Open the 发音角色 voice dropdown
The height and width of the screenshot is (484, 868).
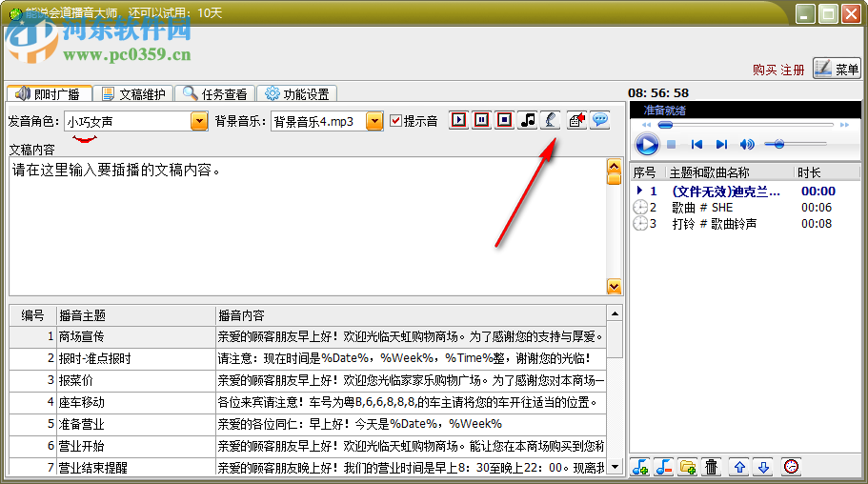click(x=199, y=121)
